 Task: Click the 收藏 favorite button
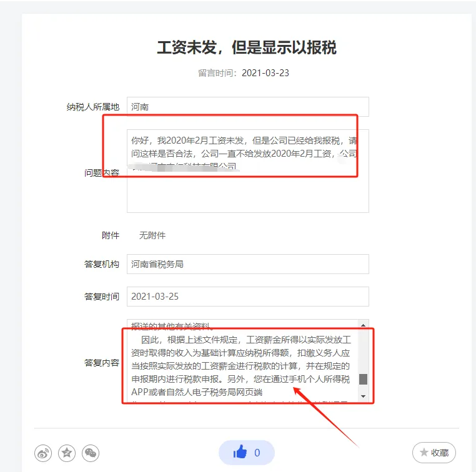[x=434, y=453]
